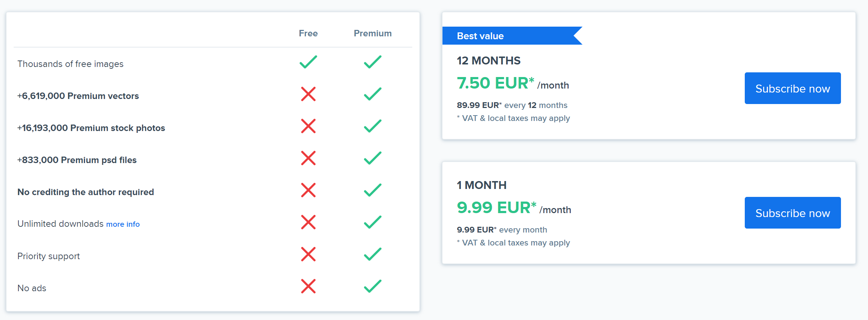This screenshot has height=320, width=868.
Task: Open the more info link for unlimited downloads
Action: [123, 224]
